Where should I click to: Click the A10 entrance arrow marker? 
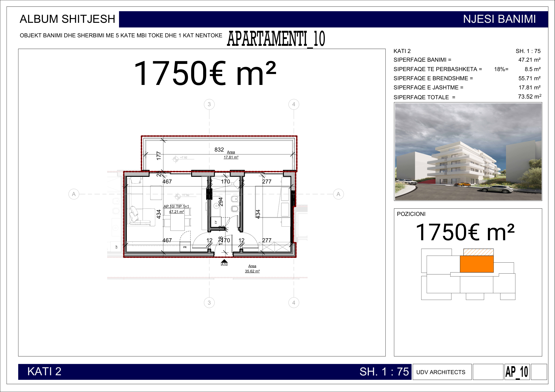(224, 262)
